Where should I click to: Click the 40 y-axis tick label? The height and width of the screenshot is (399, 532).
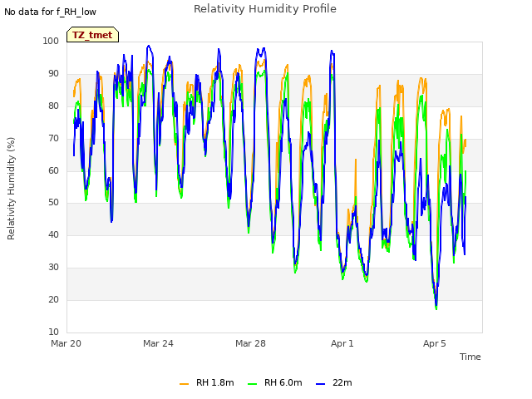pos(53,234)
